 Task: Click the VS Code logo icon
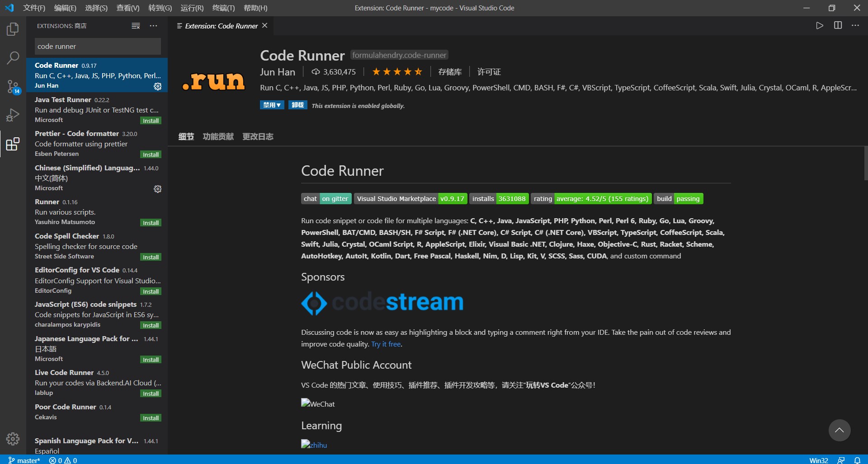click(x=9, y=8)
